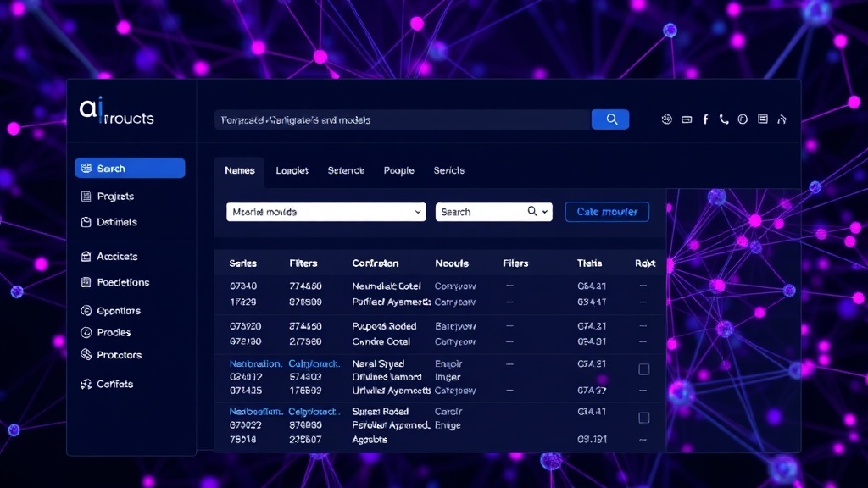Select the Neumalak Cotel cell

point(387,286)
